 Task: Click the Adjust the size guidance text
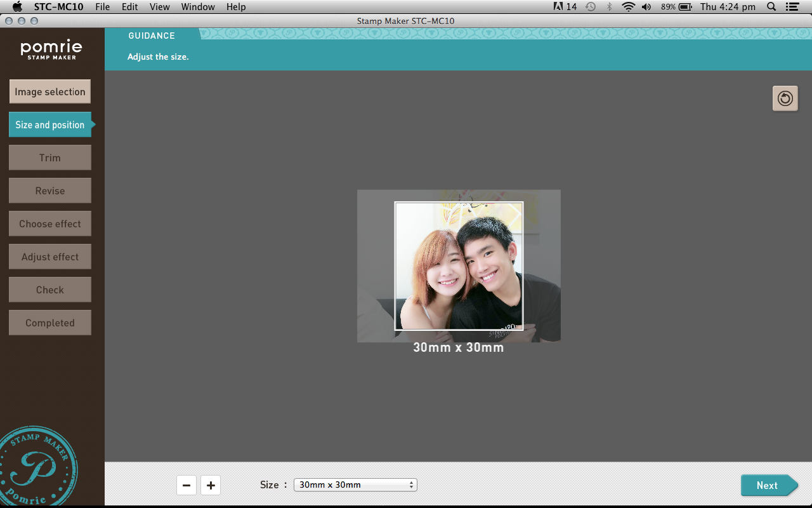(x=158, y=57)
